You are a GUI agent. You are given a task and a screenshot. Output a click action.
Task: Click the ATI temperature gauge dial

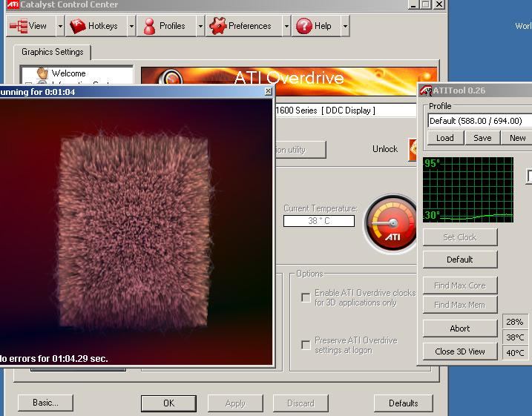[390, 223]
